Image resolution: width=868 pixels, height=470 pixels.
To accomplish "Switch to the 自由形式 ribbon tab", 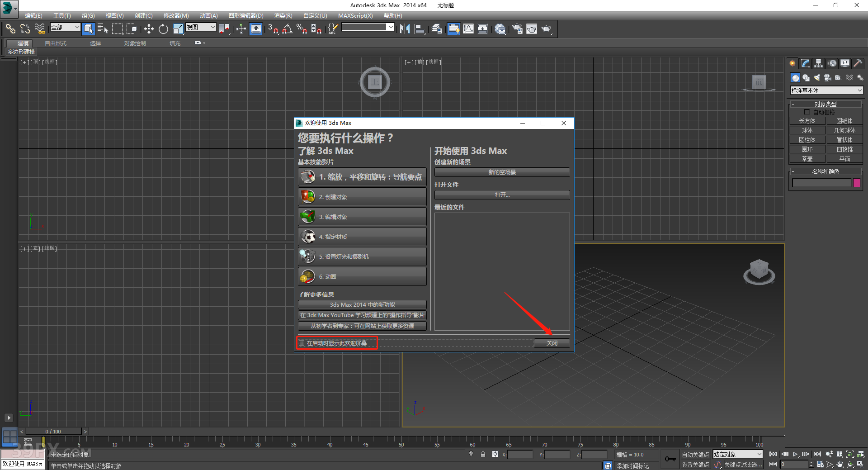I will pos(56,43).
